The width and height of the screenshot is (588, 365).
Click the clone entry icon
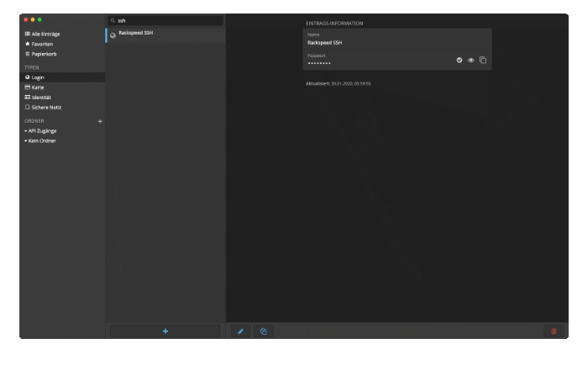[263, 331]
